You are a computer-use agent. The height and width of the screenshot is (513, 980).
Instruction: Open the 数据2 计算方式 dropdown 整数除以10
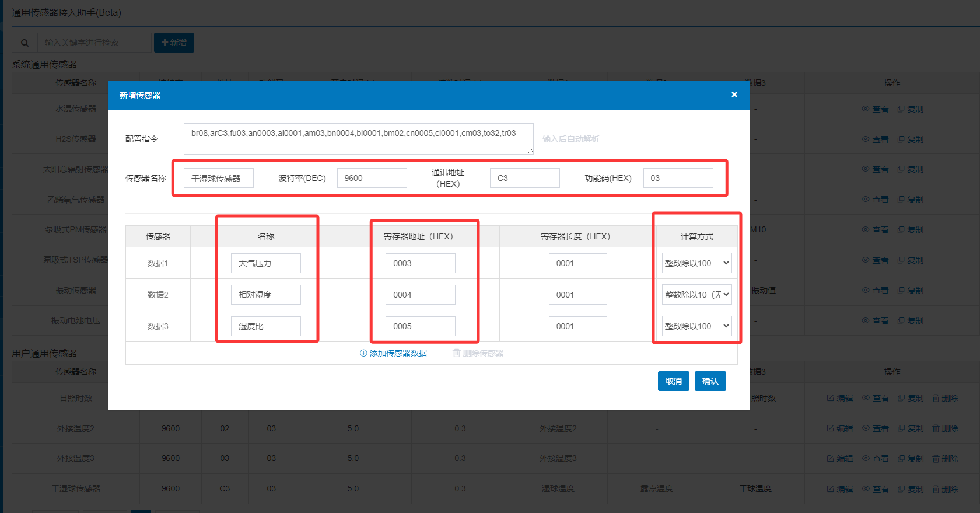(x=697, y=295)
